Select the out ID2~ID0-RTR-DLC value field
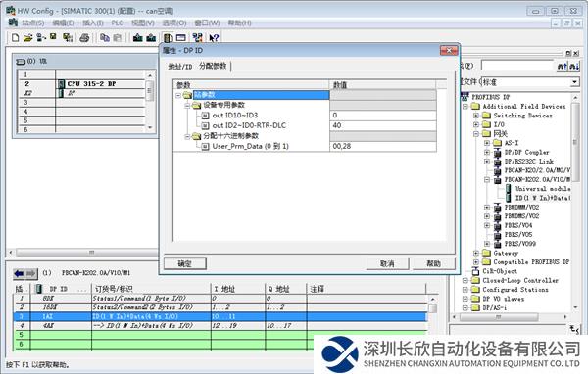588x374 pixels. pos(382,125)
